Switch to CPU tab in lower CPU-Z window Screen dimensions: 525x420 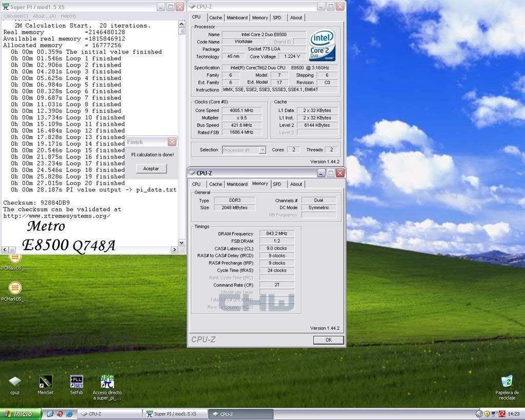[x=196, y=184]
